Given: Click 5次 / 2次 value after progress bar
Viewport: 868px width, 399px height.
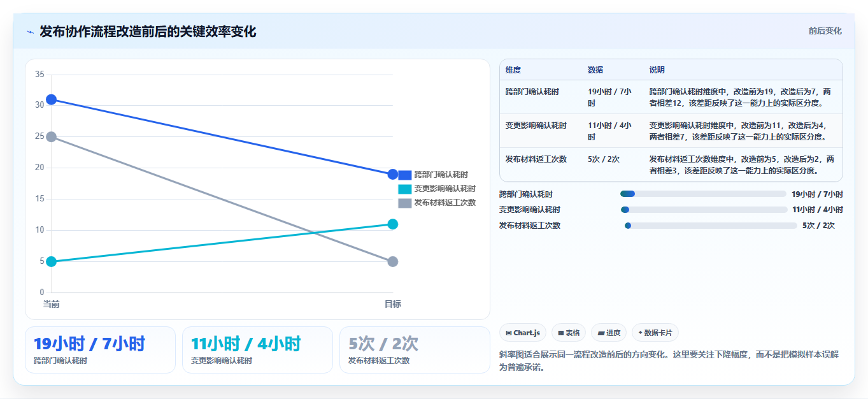Looking at the screenshot, I should (x=818, y=226).
